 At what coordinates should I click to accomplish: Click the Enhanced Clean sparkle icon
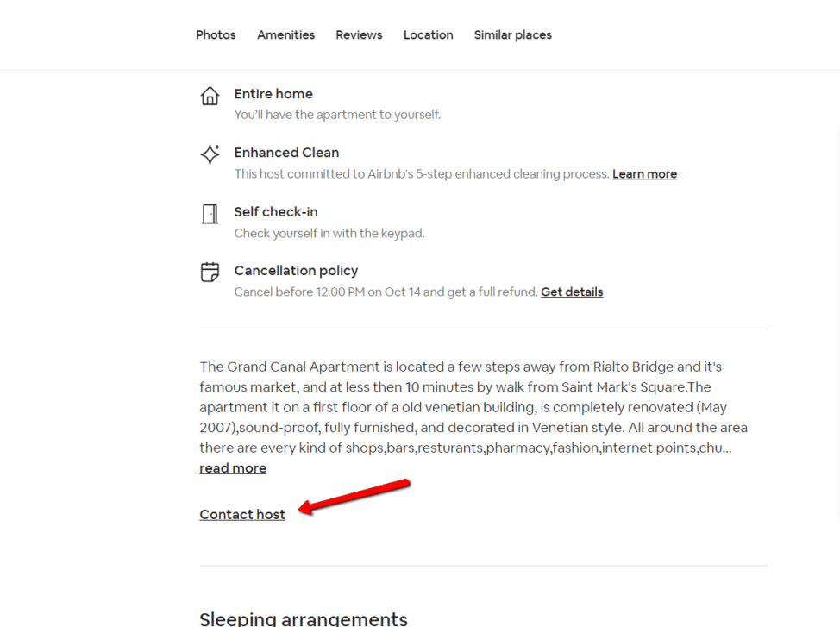click(210, 154)
